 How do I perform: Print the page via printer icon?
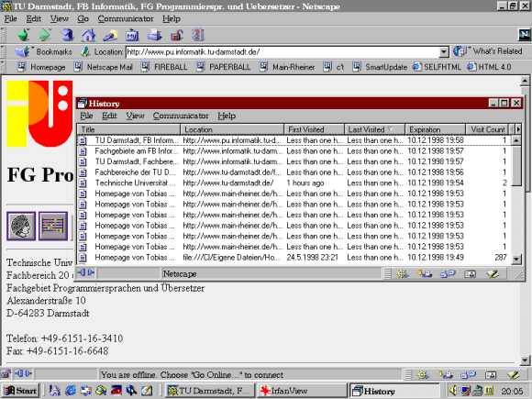(154, 35)
